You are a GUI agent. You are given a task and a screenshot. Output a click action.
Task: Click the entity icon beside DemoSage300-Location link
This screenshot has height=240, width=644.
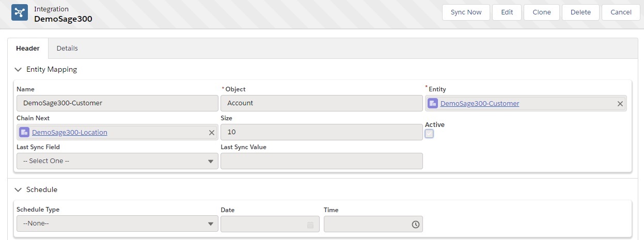point(24,132)
